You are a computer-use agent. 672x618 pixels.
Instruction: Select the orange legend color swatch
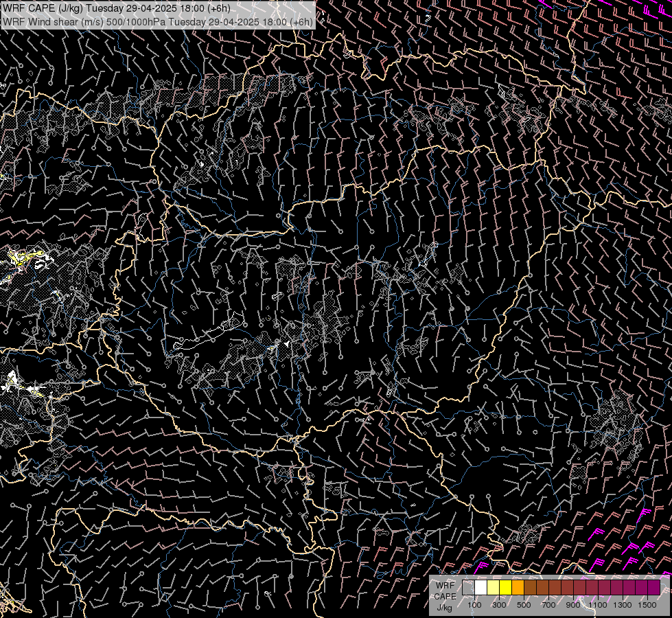coord(518,588)
